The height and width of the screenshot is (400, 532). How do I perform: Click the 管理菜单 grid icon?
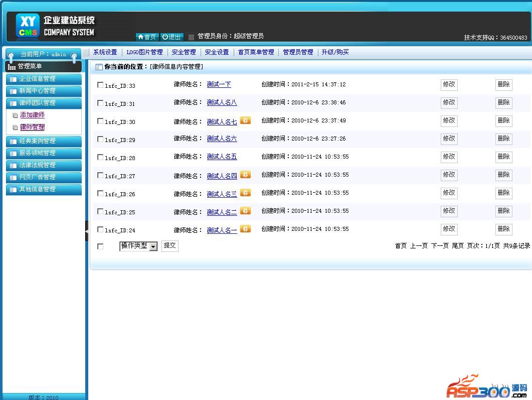[12, 67]
